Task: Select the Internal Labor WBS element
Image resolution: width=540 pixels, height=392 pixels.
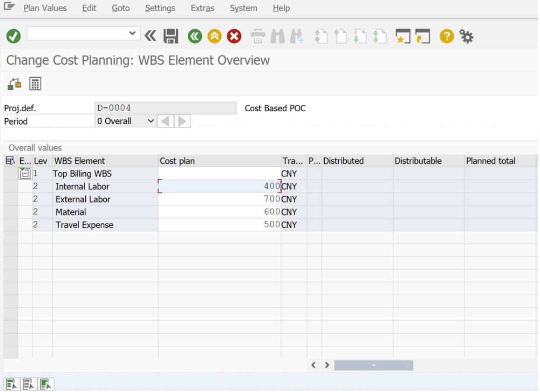Action: 82,187
